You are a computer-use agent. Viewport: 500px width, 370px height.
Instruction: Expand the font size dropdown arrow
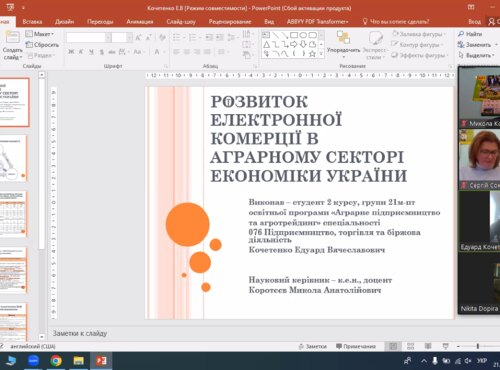pyautogui.click(x=129, y=38)
